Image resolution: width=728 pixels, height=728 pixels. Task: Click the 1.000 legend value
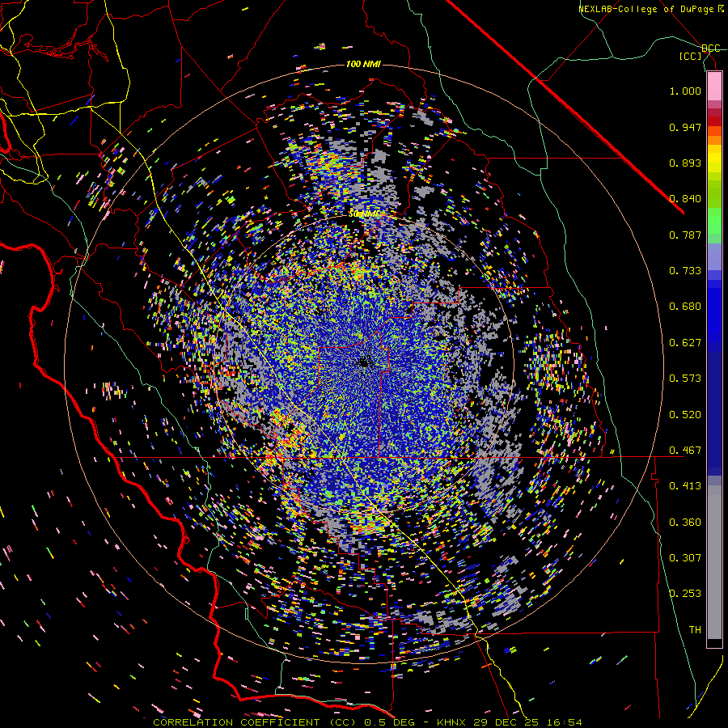click(685, 91)
